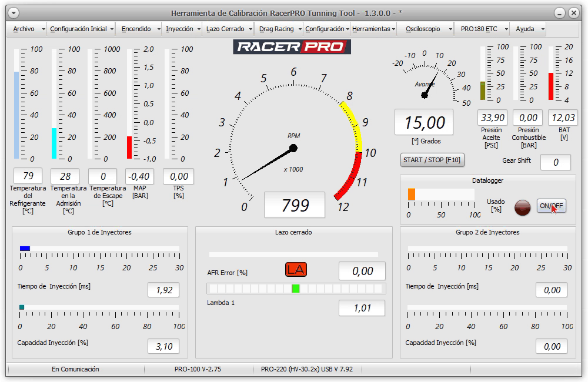Image resolution: width=588 pixels, height=382 pixels.
Task: Click the RPM tachometer gauge needle hub
Action: tap(293, 148)
